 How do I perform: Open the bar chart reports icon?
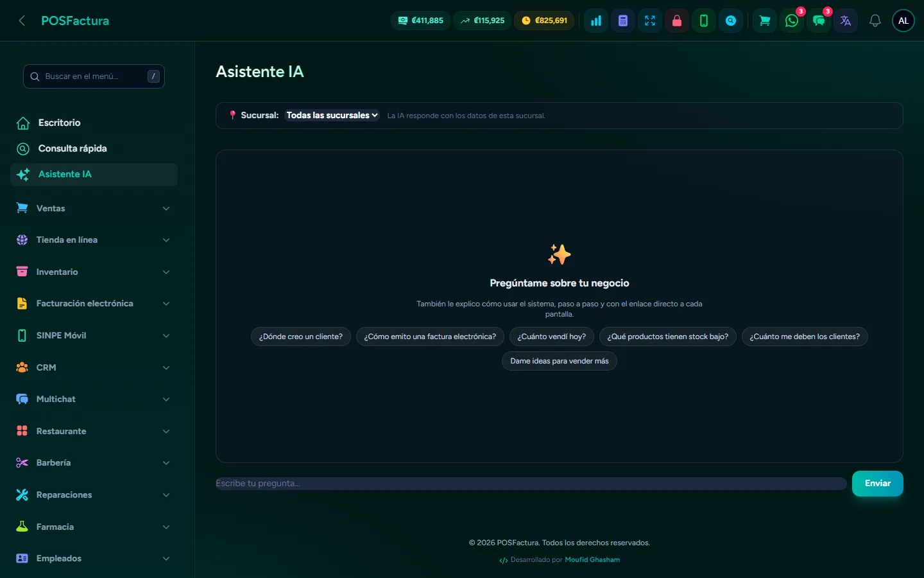click(x=596, y=21)
